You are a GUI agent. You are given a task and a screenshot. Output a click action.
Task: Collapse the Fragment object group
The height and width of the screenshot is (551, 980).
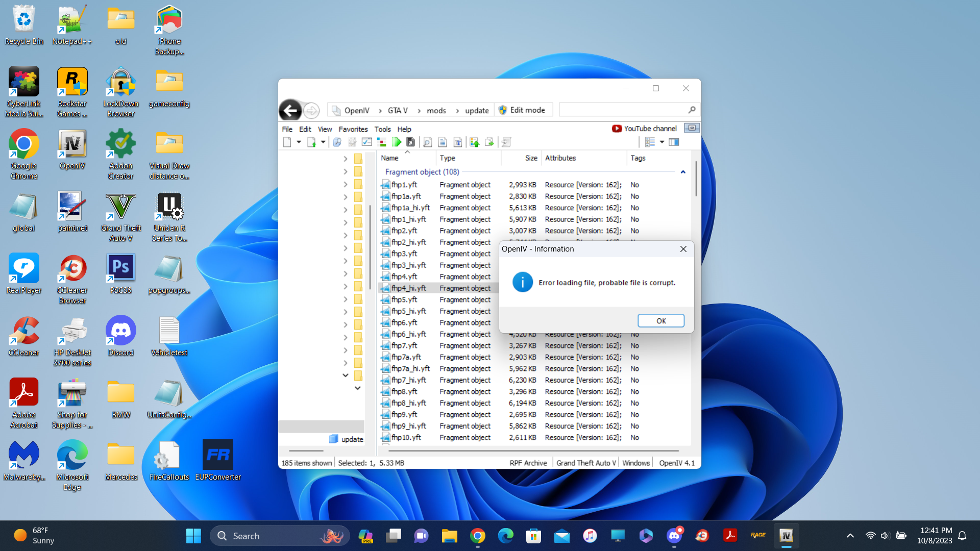pos(682,172)
